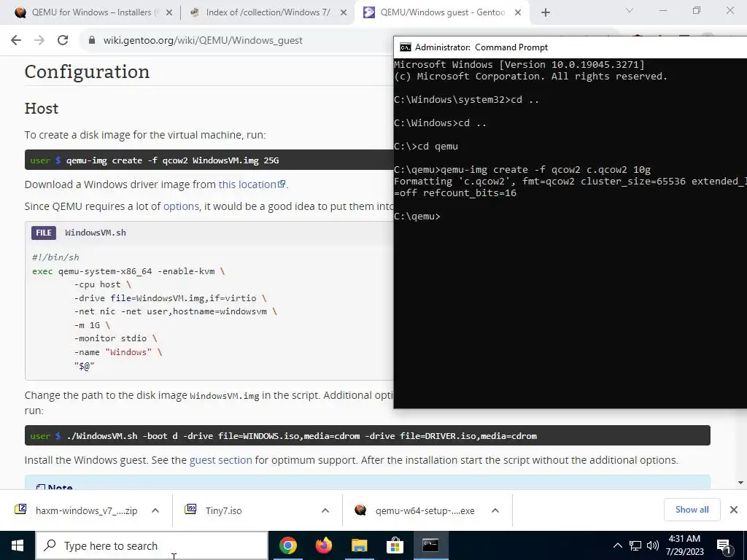Open the Tiny7.iso download item

[223, 510]
